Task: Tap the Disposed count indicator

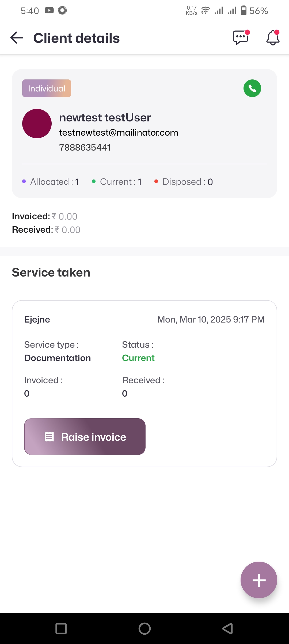Action: (184, 182)
